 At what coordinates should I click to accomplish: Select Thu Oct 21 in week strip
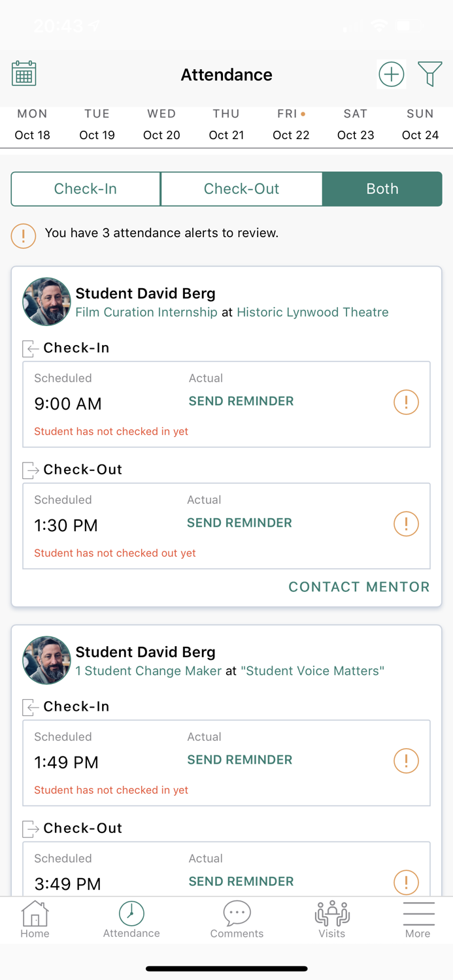click(x=226, y=124)
